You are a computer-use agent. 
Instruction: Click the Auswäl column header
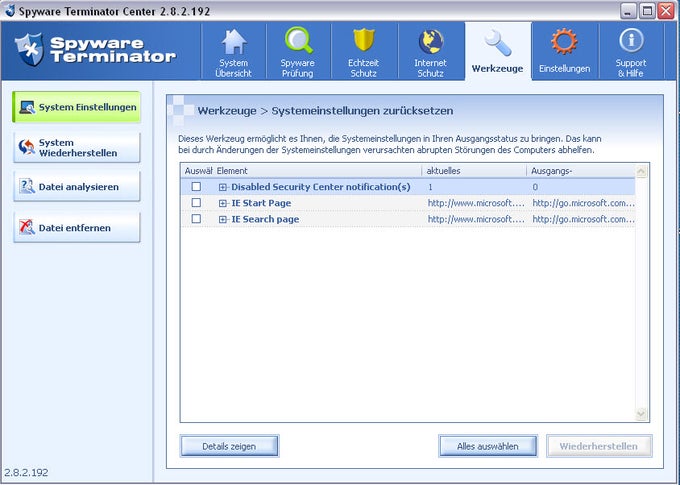click(x=198, y=171)
